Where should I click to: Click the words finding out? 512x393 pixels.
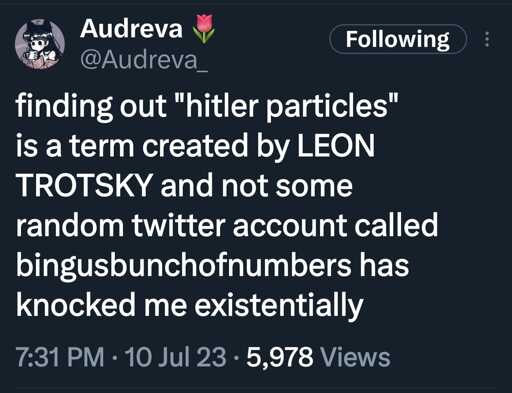(91, 107)
